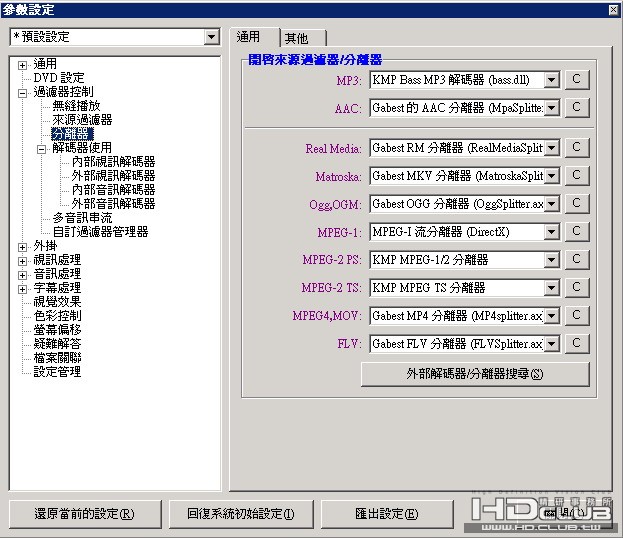Close the 參數設定 dialog window
Image resolution: width=623 pixels, height=538 pixels.
coord(613,10)
